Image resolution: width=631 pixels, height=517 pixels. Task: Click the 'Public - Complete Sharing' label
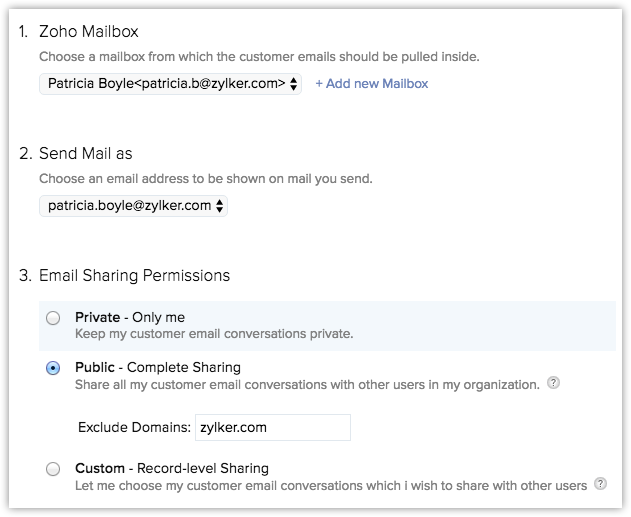(x=158, y=367)
